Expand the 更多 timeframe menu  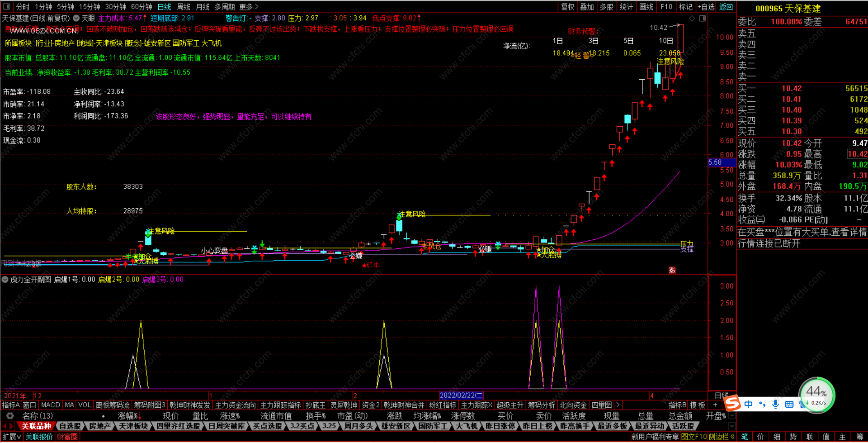(249, 7)
